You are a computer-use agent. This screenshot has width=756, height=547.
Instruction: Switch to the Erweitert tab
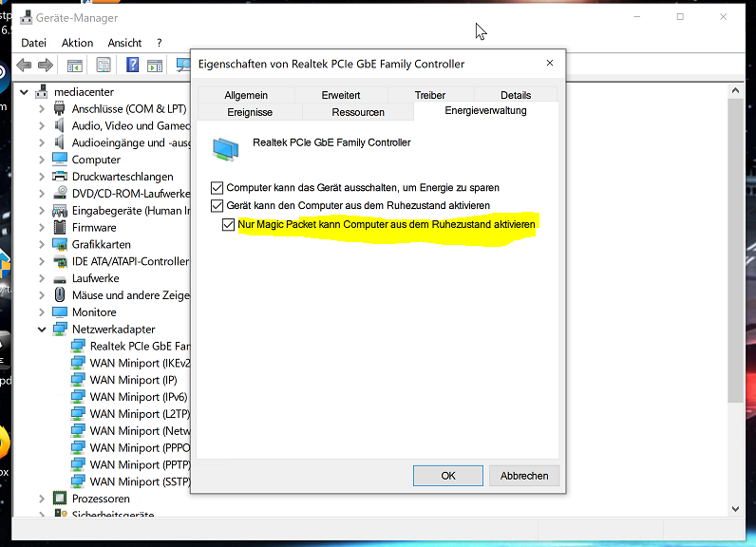341,95
